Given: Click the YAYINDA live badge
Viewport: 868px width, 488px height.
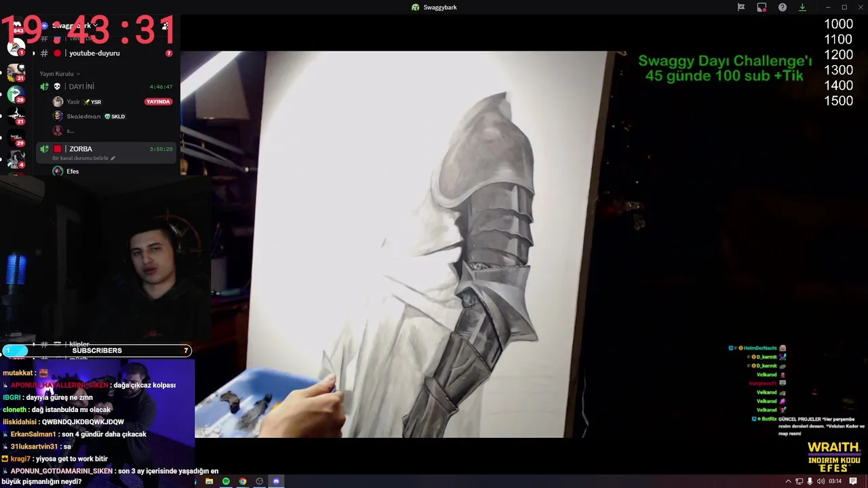Looking at the screenshot, I should pos(158,102).
